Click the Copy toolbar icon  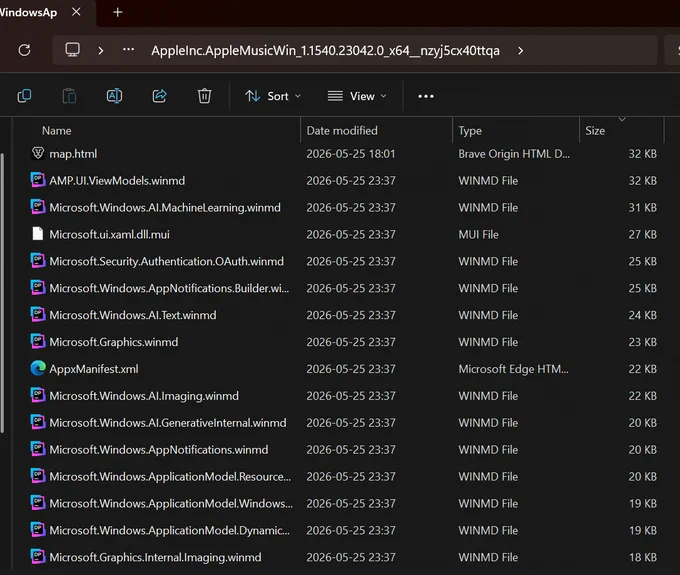[24, 96]
